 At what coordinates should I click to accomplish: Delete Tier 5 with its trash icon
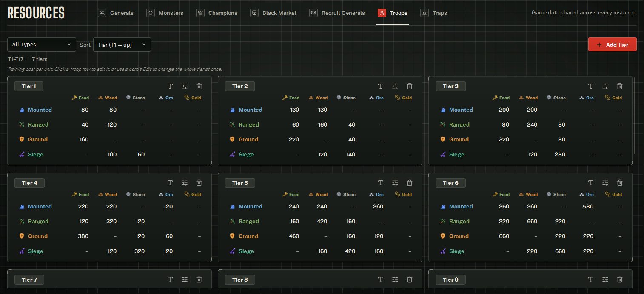click(410, 183)
